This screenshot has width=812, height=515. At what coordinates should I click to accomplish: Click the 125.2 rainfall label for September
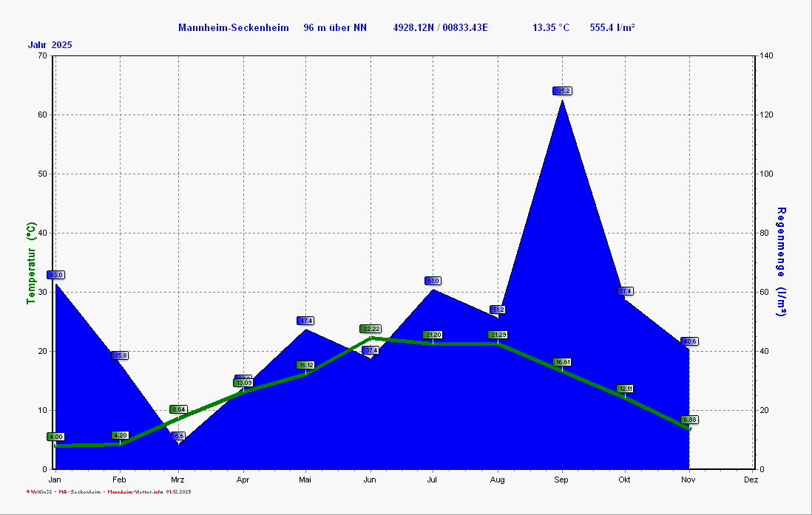[x=562, y=91]
